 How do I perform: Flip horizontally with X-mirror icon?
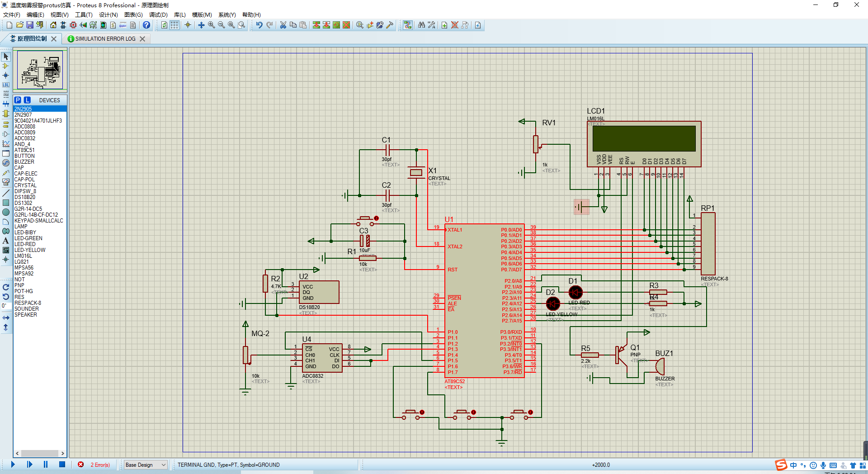coord(6,318)
